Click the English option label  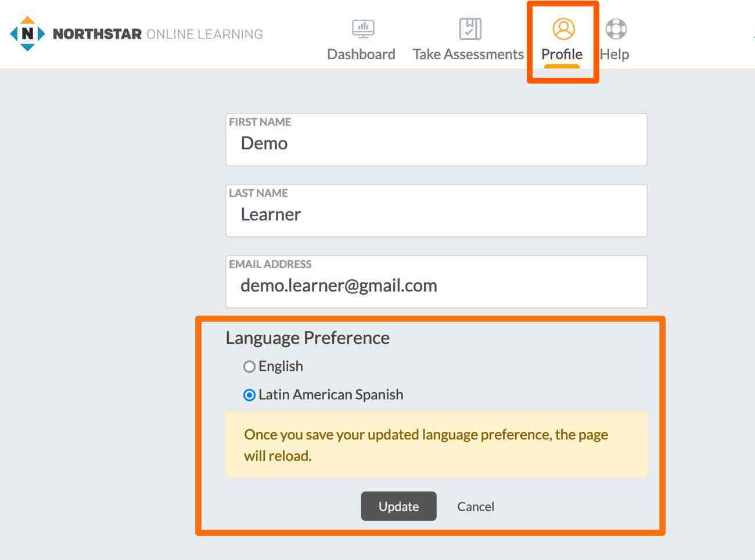pyautogui.click(x=281, y=366)
